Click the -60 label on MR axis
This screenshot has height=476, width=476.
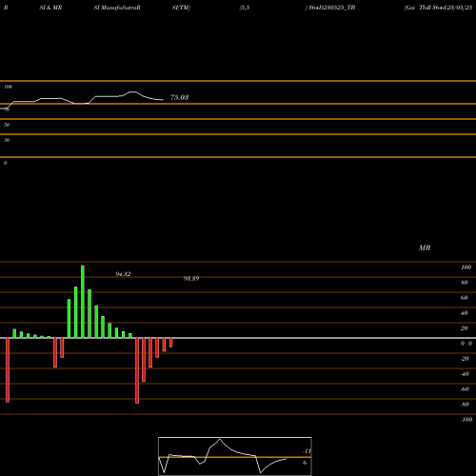tap(465, 389)
